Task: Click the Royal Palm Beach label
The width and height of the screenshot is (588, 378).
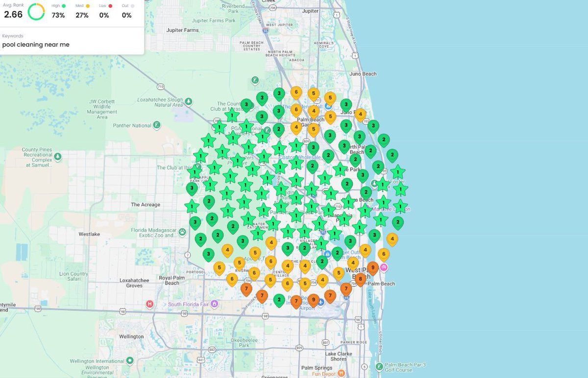Action: pos(172,280)
